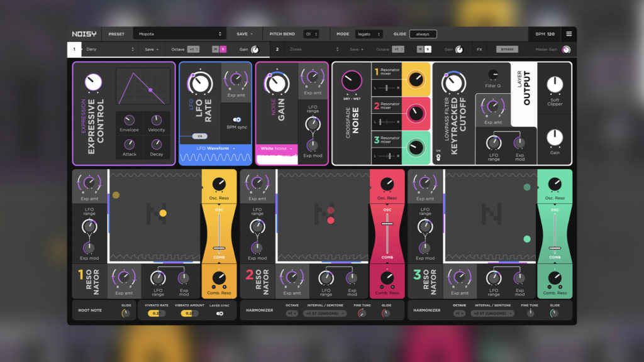The height and width of the screenshot is (362, 644).
Task: Click the yellow Osc. Reso knob
Action: pos(219,184)
